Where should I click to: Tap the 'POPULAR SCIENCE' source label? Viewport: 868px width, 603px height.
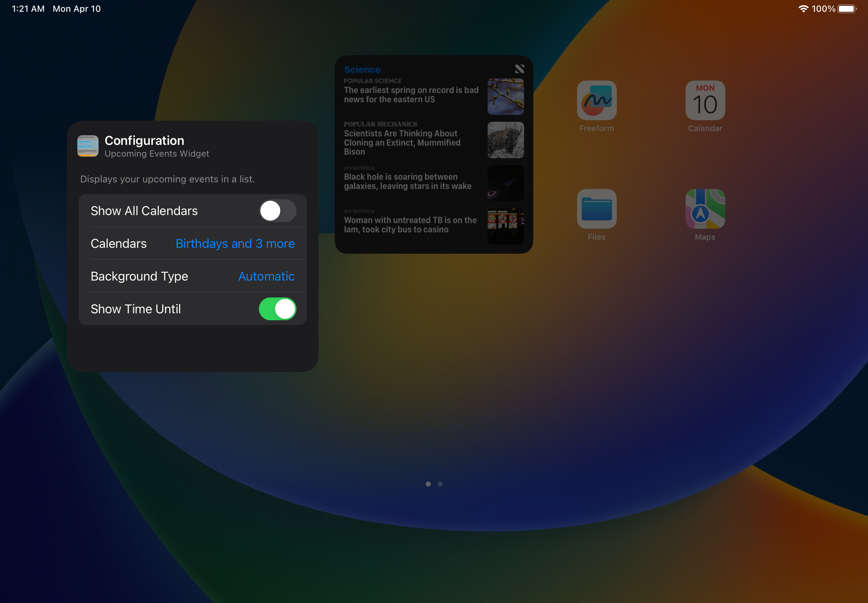(x=372, y=81)
